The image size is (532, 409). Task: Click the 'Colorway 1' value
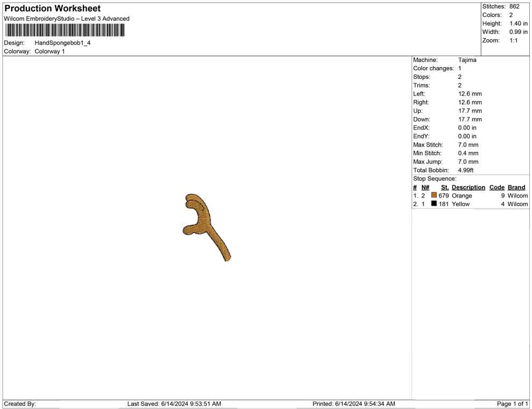(x=49, y=52)
